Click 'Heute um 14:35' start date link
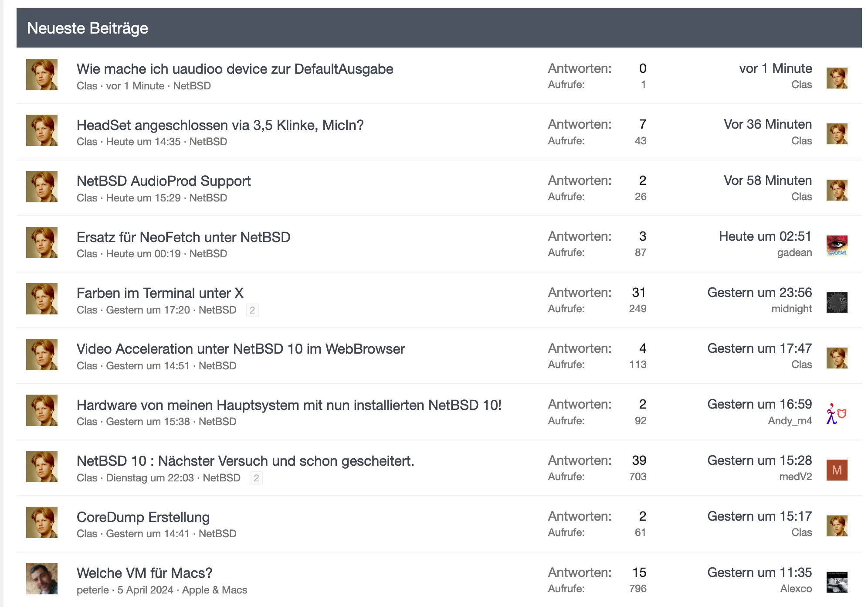The height and width of the screenshot is (607, 868). coord(143,142)
